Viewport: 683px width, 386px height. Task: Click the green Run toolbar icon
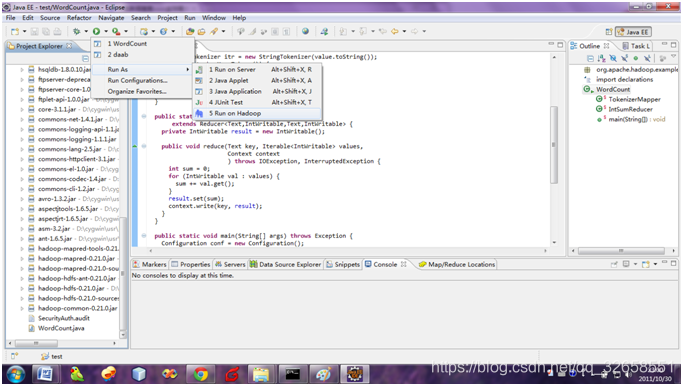pos(96,31)
